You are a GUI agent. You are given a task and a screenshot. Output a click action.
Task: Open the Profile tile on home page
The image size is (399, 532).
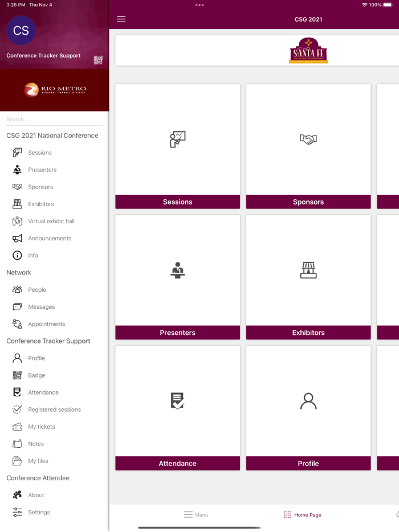308,408
